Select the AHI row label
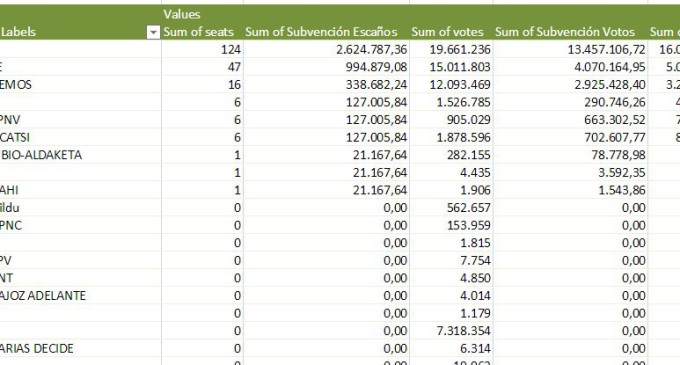 click(9, 190)
